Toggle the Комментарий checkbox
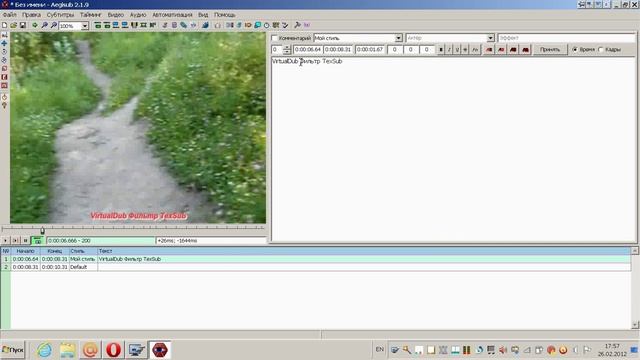Screen dimensions: 640x360 [x=275, y=38]
